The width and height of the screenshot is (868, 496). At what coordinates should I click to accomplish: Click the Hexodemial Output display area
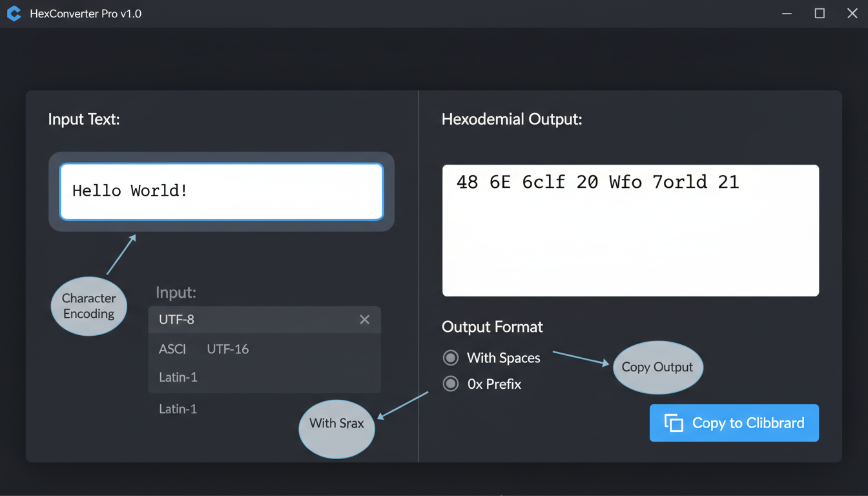point(630,230)
